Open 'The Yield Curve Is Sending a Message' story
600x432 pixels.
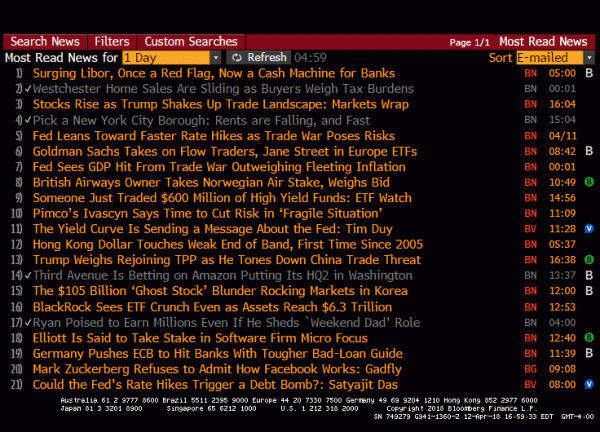point(212,229)
